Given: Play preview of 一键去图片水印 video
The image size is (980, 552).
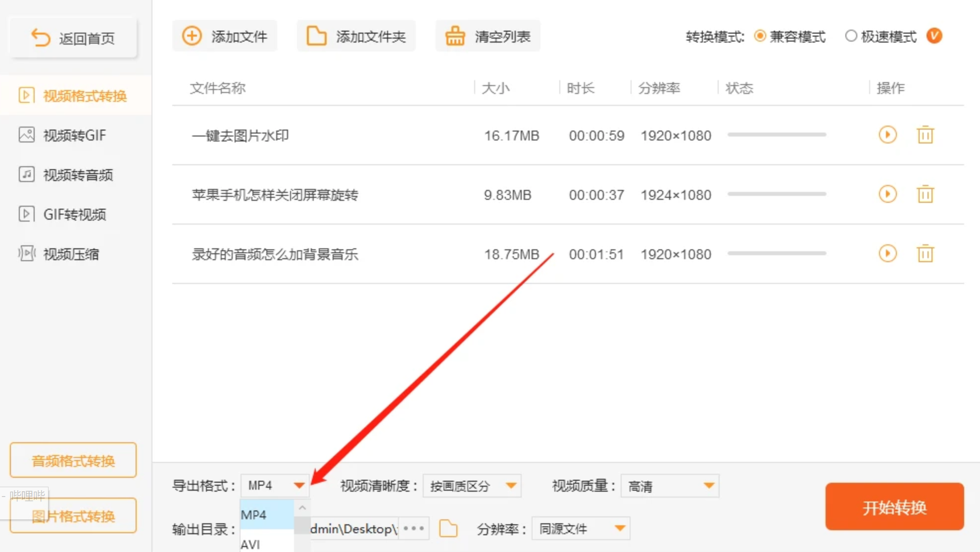Looking at the screenshot, I should point(887,135).
